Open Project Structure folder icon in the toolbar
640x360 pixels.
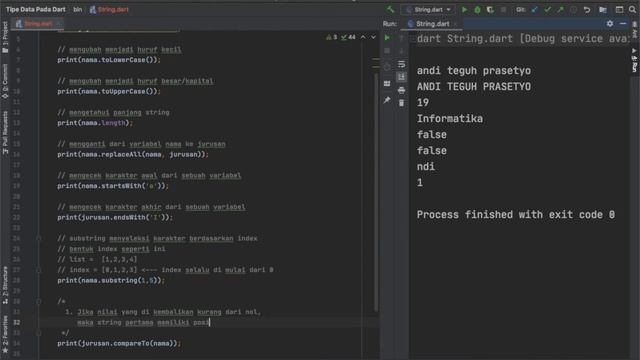(603, 9)
